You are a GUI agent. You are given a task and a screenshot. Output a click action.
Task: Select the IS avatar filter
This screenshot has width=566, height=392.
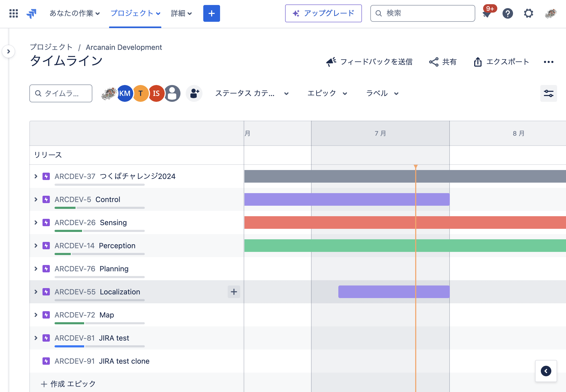(x=156, y=93)
